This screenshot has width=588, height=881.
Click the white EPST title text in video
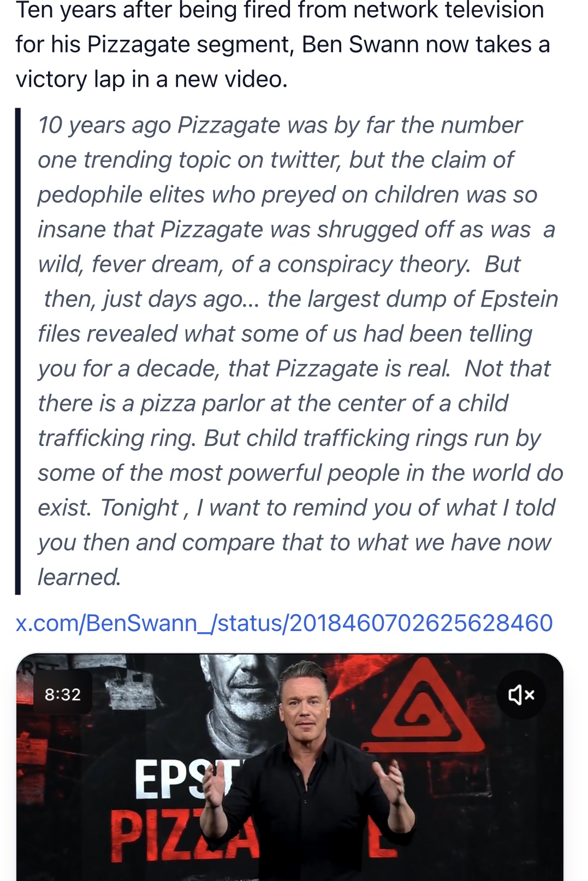tap(186, 779)
